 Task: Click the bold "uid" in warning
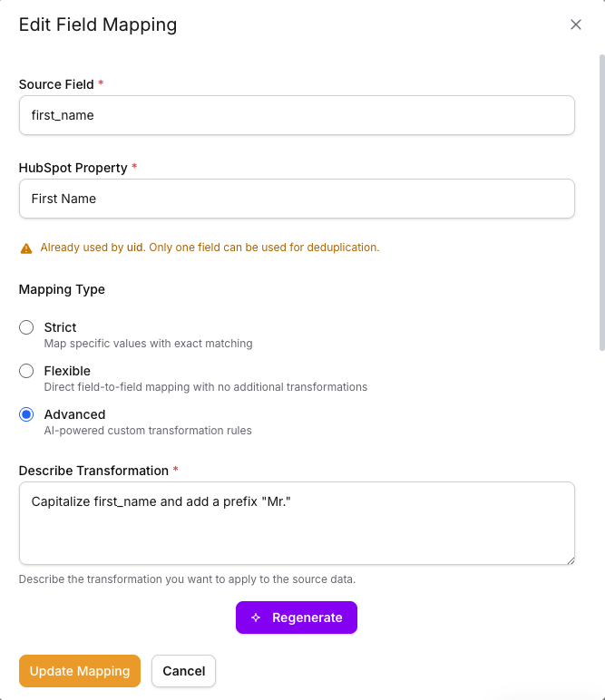click(134, 248)
